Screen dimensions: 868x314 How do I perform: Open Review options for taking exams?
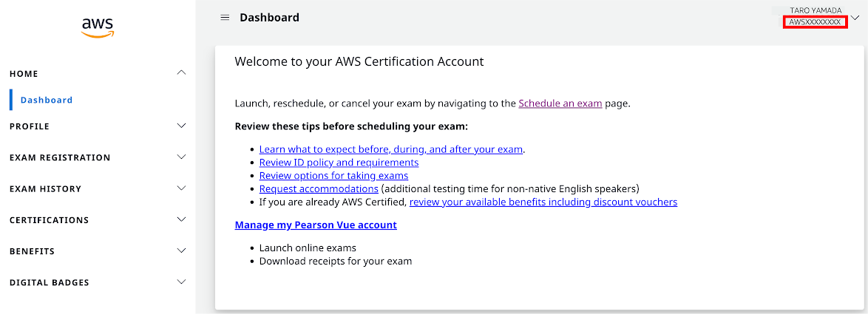click(333, 176)
